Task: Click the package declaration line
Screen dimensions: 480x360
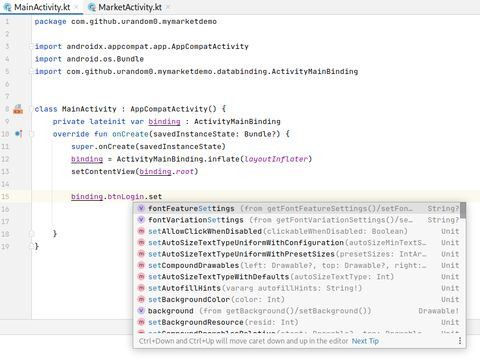Action: point(126,22)
